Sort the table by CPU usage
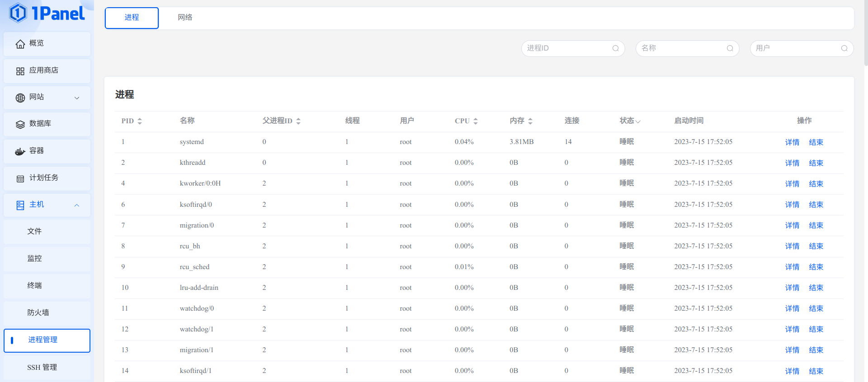This screenshot has width=868, height=382. [x=476, y=121]
